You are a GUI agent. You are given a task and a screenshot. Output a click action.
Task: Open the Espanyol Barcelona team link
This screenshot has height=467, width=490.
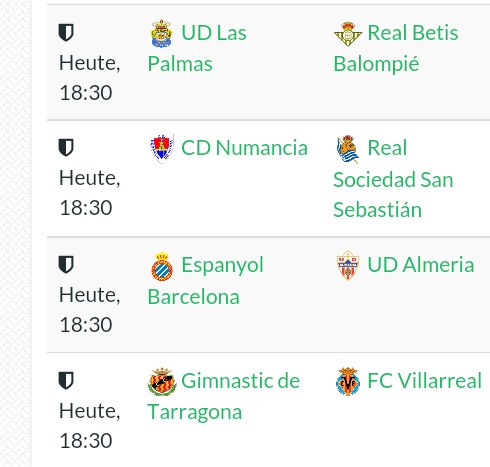[x=206, y=280]
